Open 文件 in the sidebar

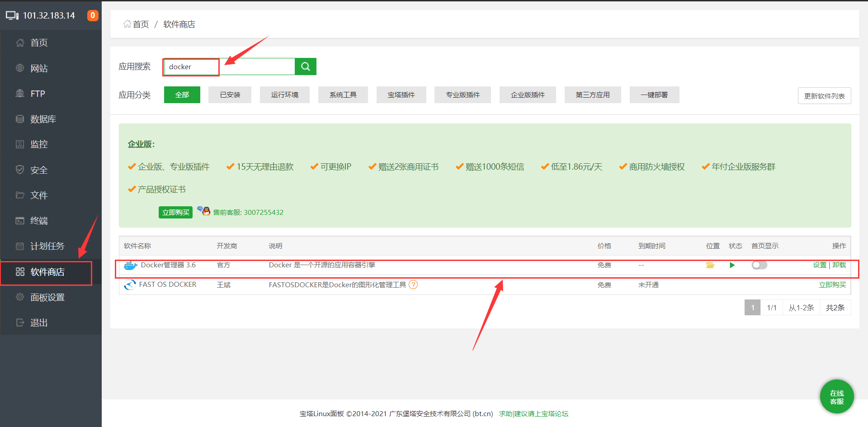point(51,195)
